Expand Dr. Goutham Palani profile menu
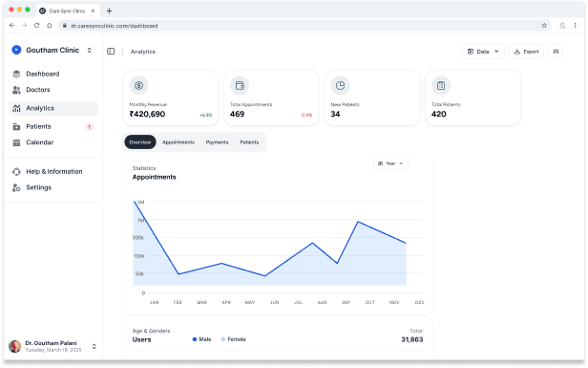The height and width of the screenshot is (368, 588). (x=94, y=347)
